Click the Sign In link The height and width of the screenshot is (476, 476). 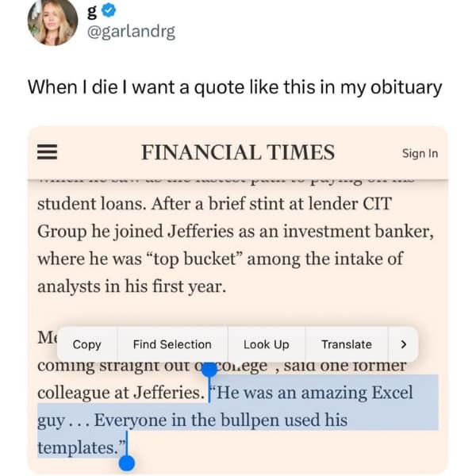coord(420,153)
